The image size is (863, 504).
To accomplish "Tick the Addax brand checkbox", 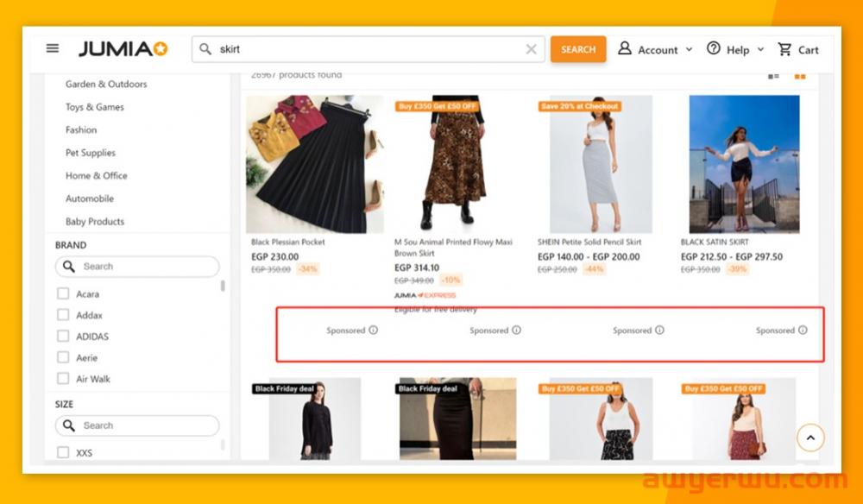I will click(x=63, y=315).
